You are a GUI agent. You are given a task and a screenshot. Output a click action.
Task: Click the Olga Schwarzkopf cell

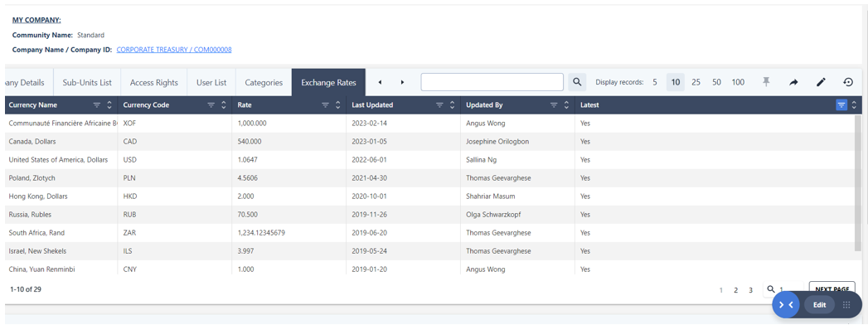coord(517,215)
